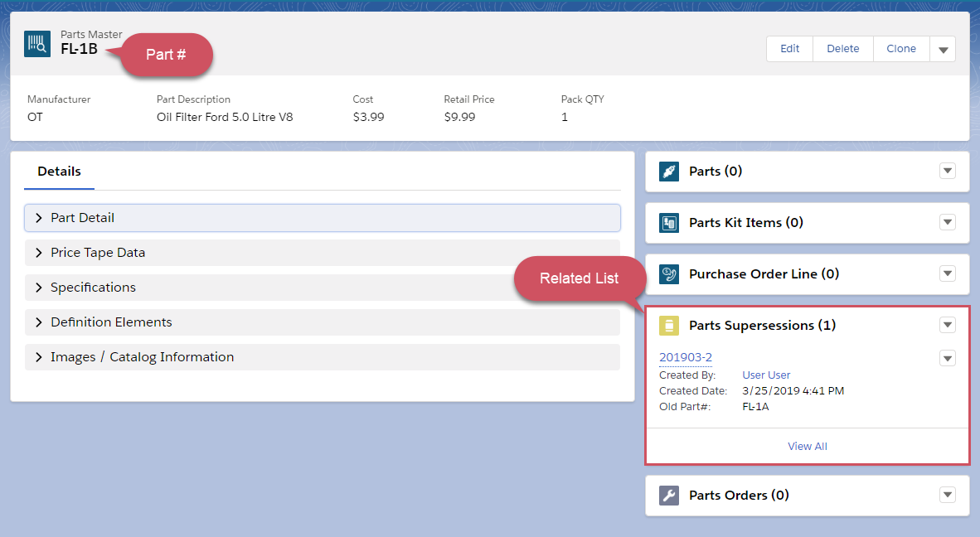Click the created date 3/25/2019 4:41 PM

793,391
